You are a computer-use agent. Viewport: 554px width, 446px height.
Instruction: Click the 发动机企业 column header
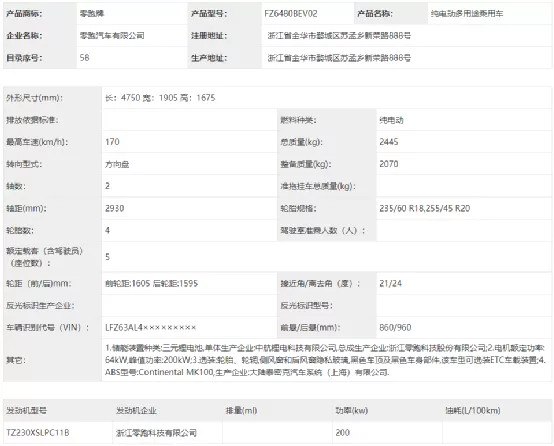pyautogui.click(x=136, y=410)
